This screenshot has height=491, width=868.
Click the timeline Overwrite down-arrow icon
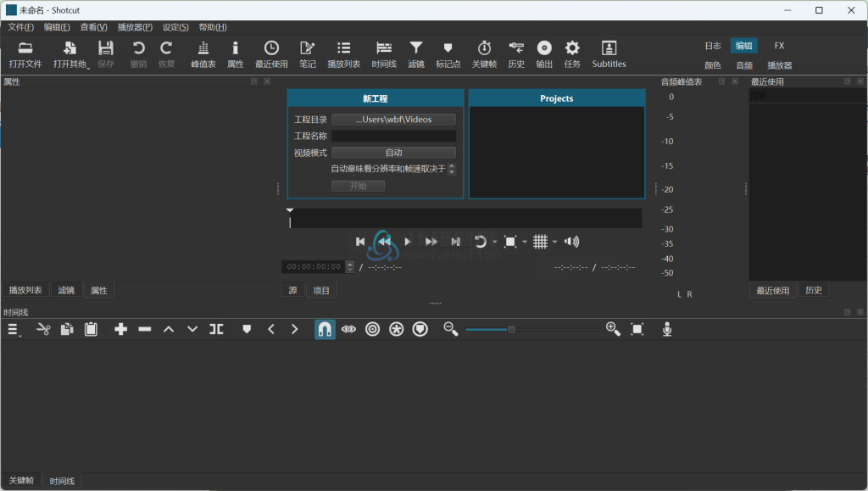coord(192,329)
